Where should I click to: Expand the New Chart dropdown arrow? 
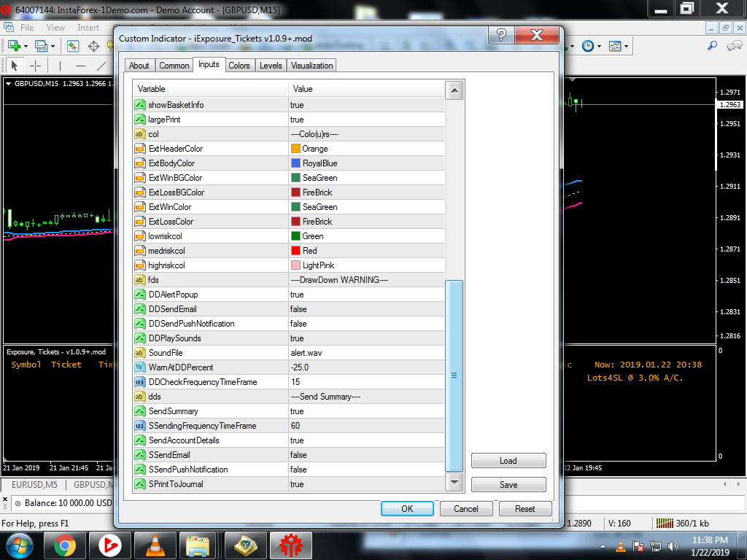(x=26, y=46)
